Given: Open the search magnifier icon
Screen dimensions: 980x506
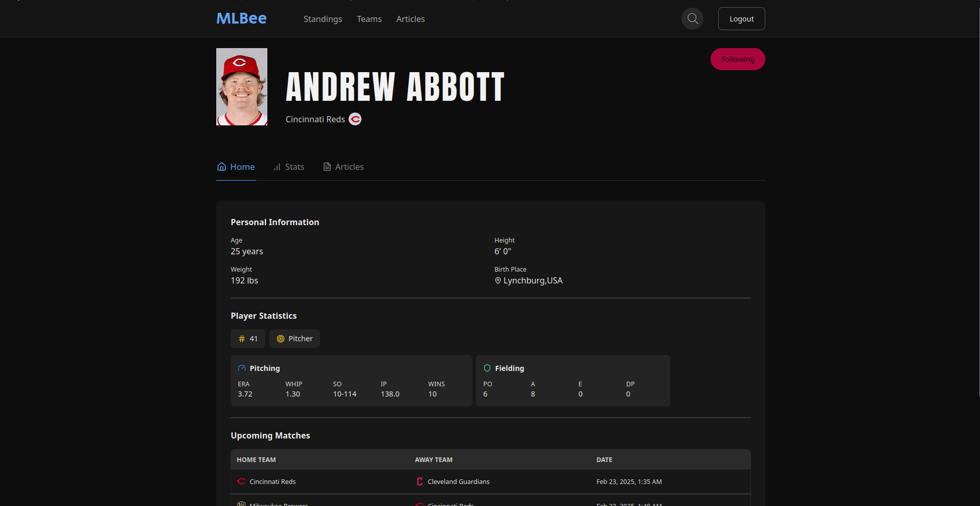Looking at the screenshot, I should (x=693, y=19).
